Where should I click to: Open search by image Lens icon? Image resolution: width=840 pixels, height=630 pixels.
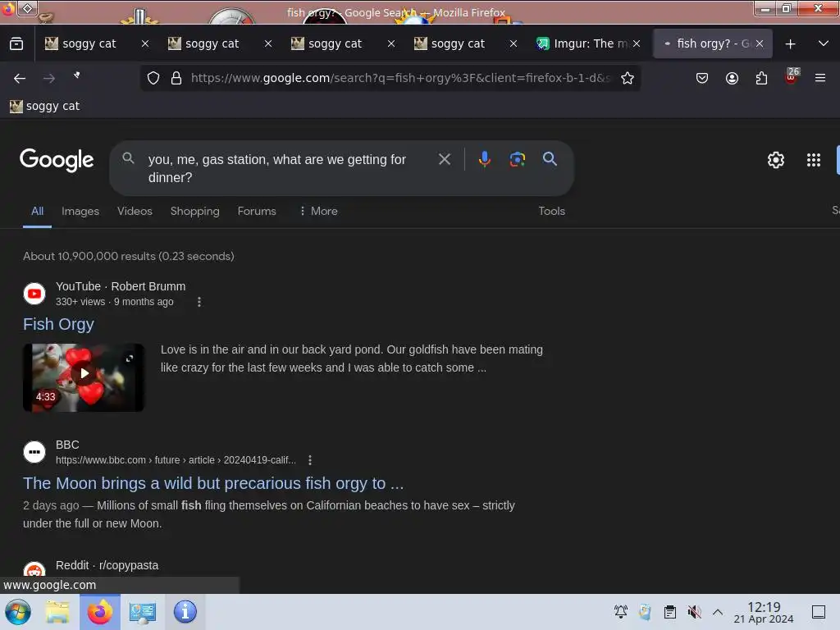(517, 159)
